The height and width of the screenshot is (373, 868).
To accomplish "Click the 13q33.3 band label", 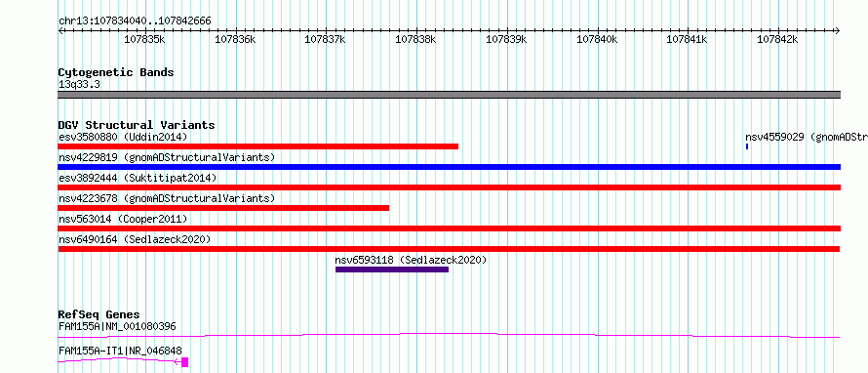I will tap(79, 85).
